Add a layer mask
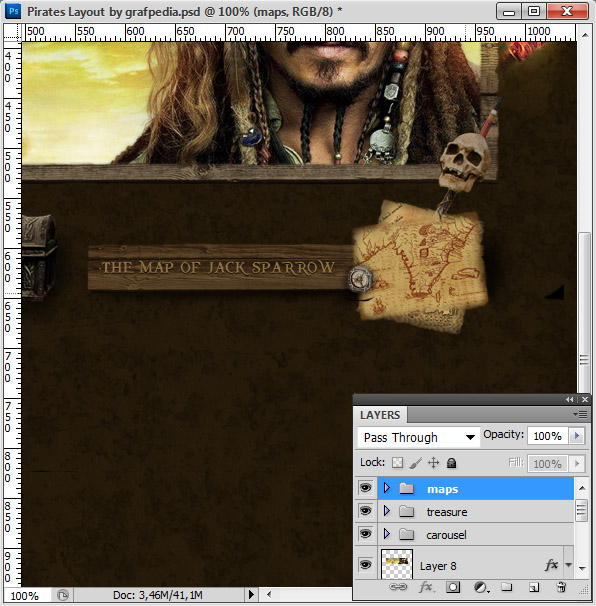This screenshot has width=596, height=606. coord(453,587)
